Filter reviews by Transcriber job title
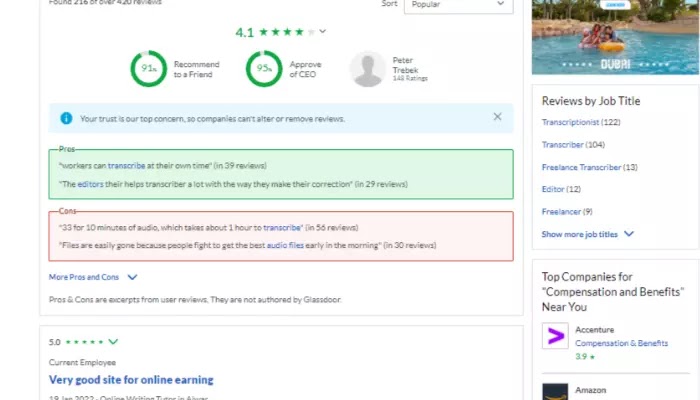Viewport: 700px width, 400px height. pyautogui.click(x=562, y=145)
